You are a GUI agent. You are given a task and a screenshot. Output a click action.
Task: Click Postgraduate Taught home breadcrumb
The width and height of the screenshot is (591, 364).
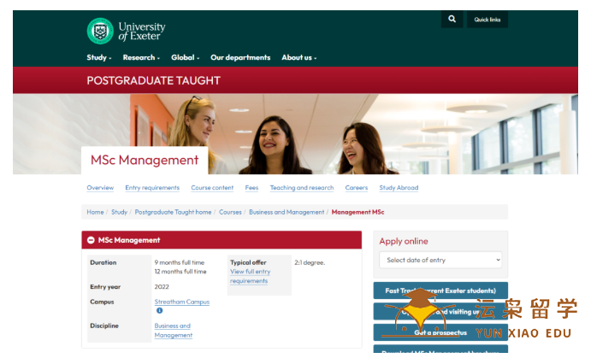173,212
